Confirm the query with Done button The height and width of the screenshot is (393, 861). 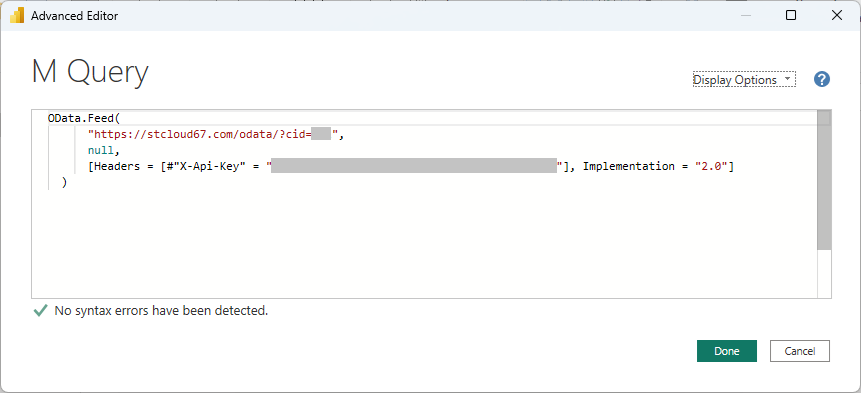click(726, 351)
